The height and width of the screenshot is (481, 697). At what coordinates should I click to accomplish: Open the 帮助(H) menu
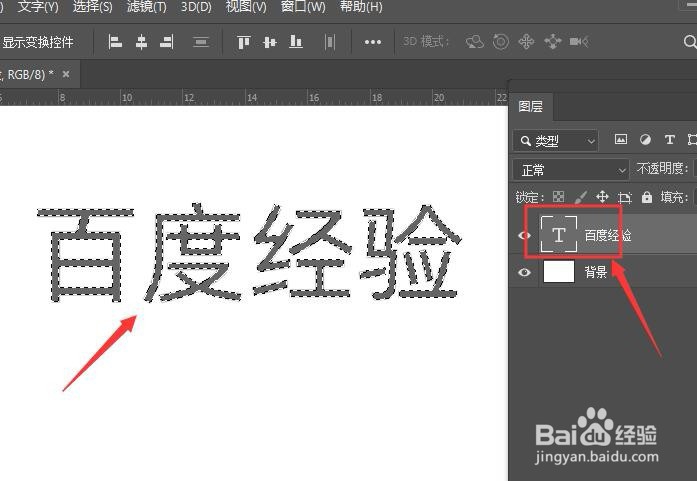tap(361, 7)
